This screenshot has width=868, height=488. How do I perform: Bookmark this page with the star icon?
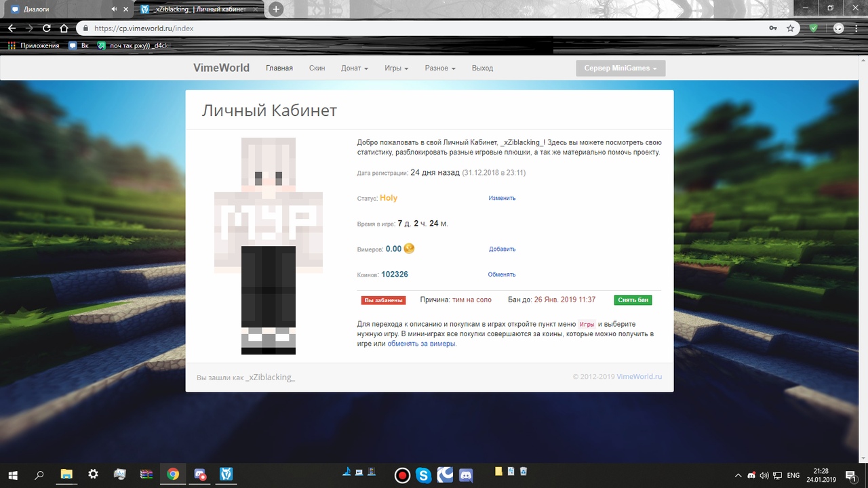pyautogui.click(x=790, y=28)
